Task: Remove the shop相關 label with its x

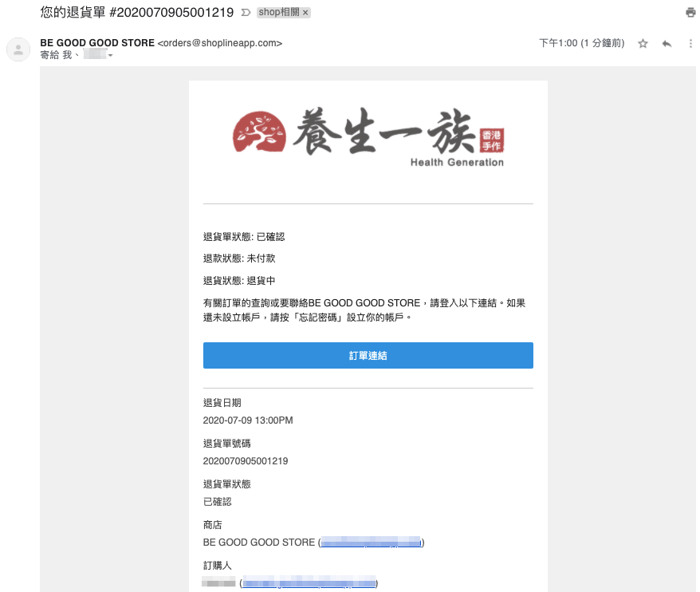Action: (305, 13)
